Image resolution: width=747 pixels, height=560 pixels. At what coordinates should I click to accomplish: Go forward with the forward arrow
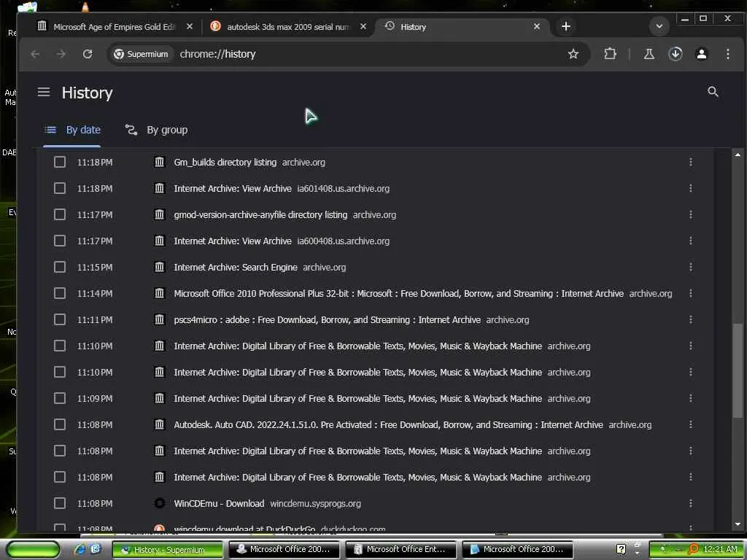61,54
